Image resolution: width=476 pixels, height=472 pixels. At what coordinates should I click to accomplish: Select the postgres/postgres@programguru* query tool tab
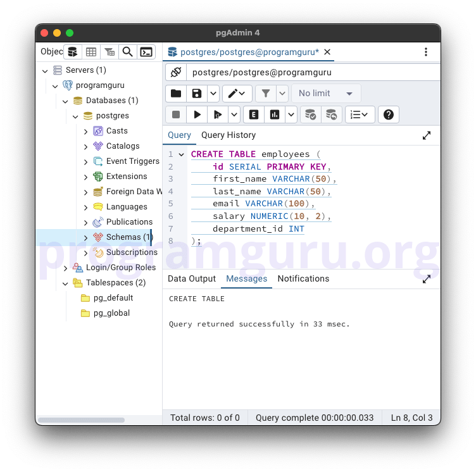pos(249,52)
